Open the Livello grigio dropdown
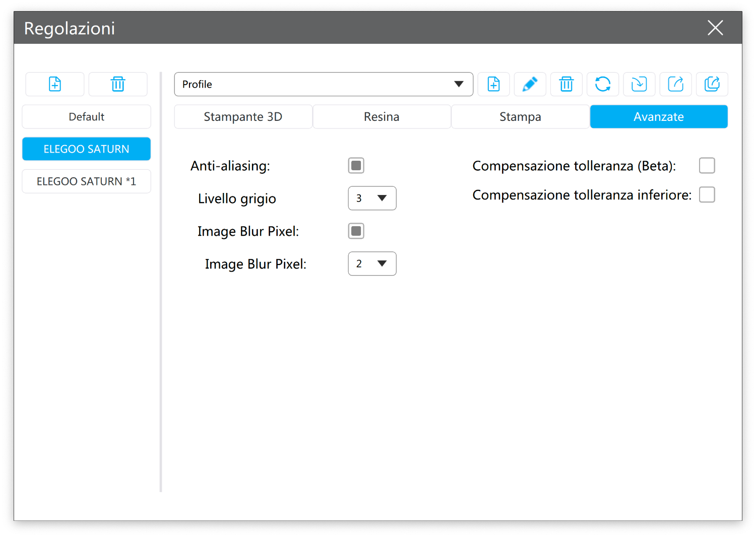 pos(372,198)
